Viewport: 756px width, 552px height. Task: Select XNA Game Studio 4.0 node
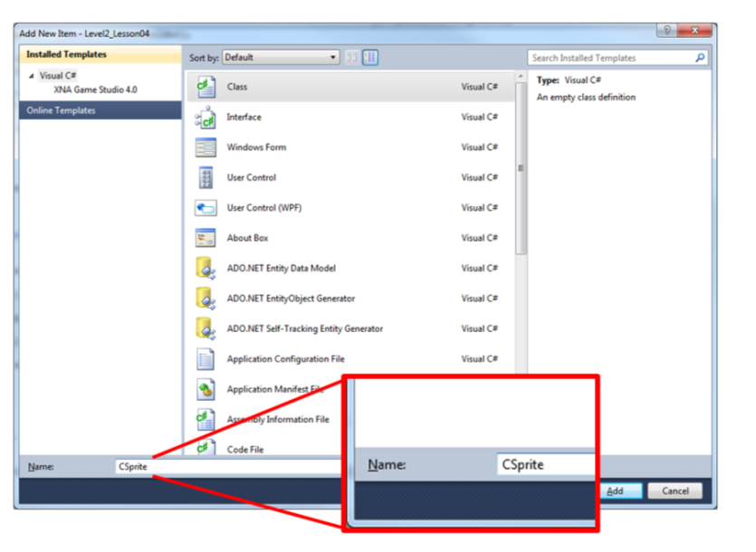pos(95,90)
